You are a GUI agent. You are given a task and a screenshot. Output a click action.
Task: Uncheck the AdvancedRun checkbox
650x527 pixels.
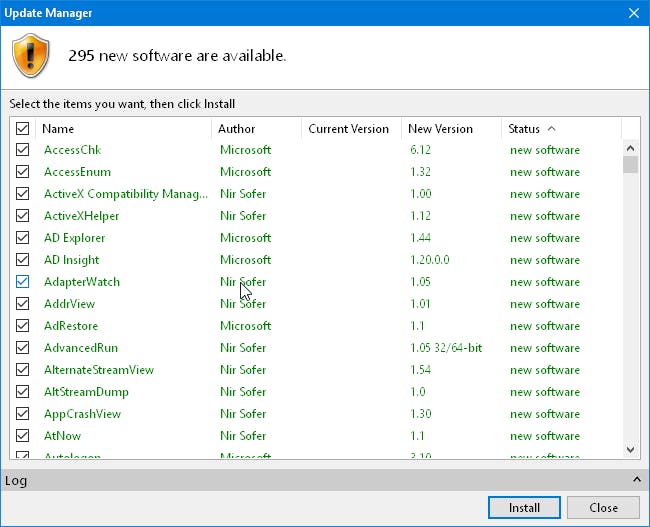coord(22,347)
